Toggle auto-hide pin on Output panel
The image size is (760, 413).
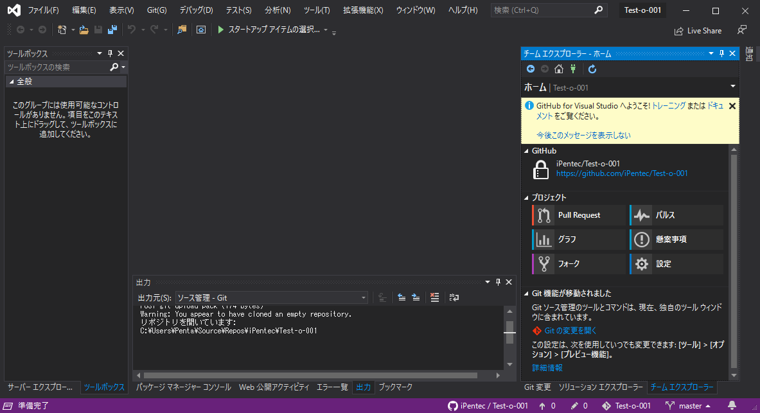[498, 282]
